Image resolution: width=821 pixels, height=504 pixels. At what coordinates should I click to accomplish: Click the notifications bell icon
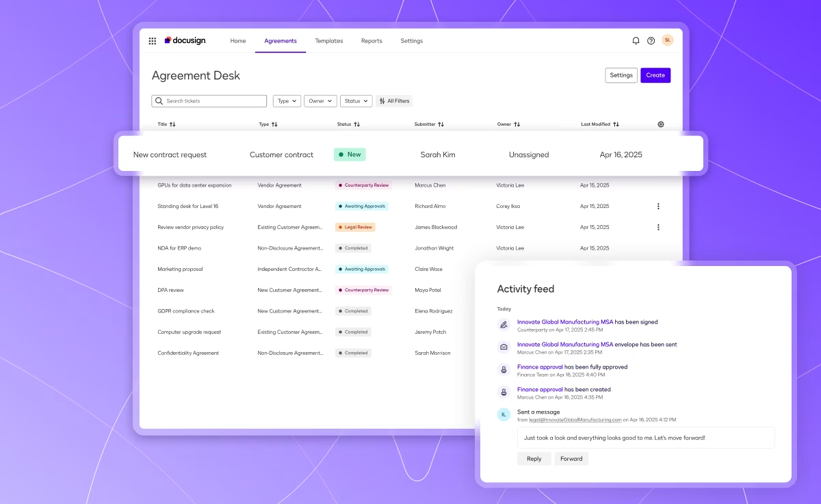pos(636,41)
